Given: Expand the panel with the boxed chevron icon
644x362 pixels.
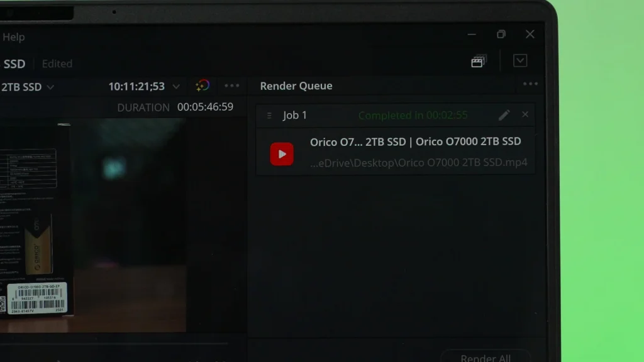Looking at the screenshot, I should 520,61.
